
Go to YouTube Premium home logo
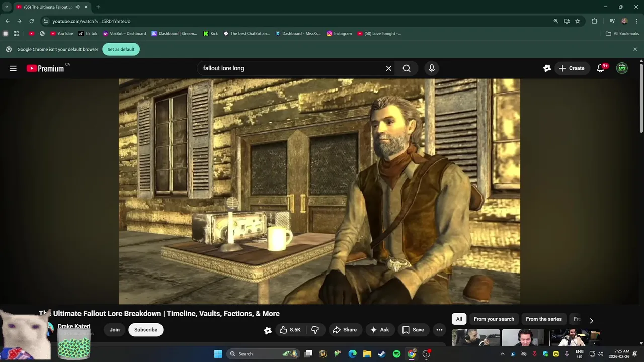point(45,68)
